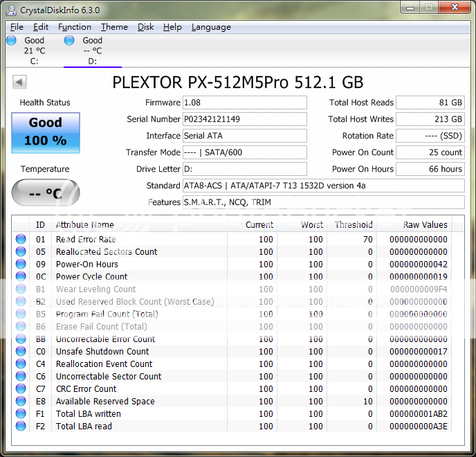This screenshot has height=457, width=476.
Task: Click status orb for Power Cycle Count
Action: click(x=21, y=276)
